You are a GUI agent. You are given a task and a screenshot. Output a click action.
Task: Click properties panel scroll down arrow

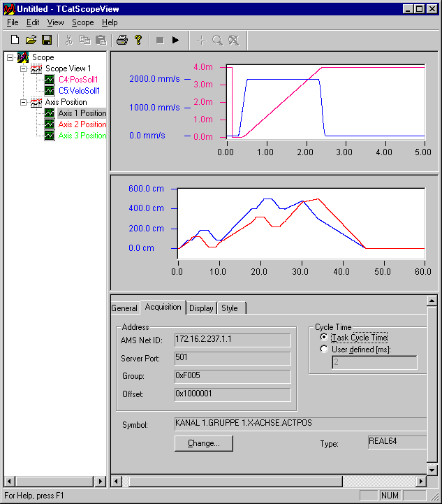click(x=432, y=470)
